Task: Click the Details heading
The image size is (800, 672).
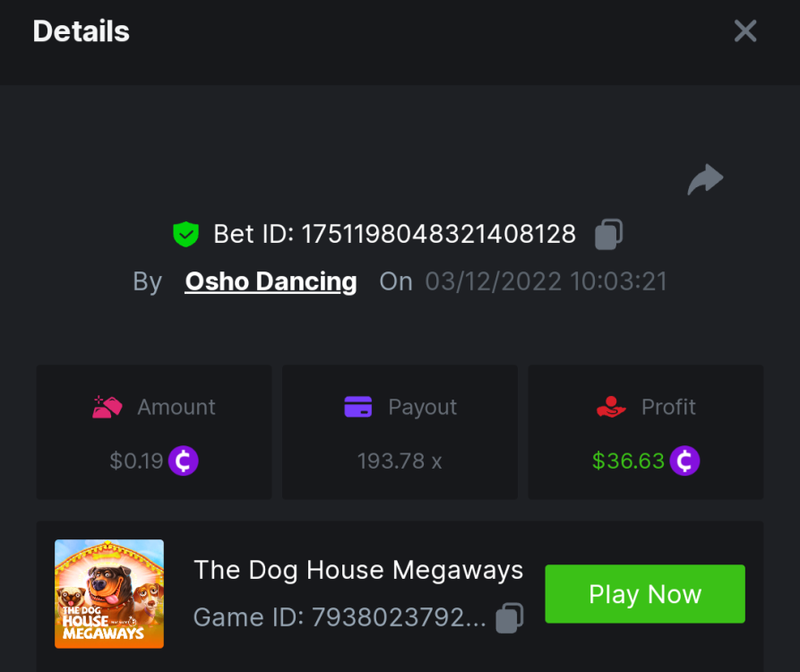Action: point(81,30)
